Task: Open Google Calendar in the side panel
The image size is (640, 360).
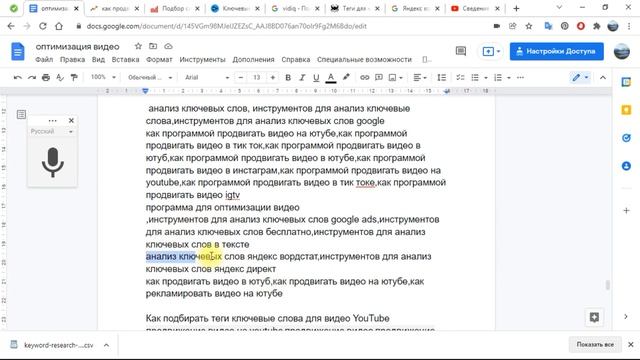Action: pos(626,82)
